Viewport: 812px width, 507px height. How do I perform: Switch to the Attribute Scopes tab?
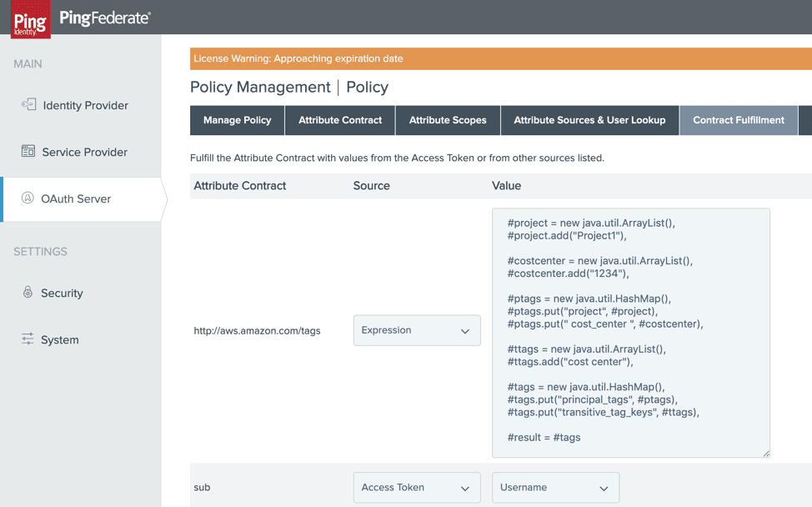(x=448, y=120)
